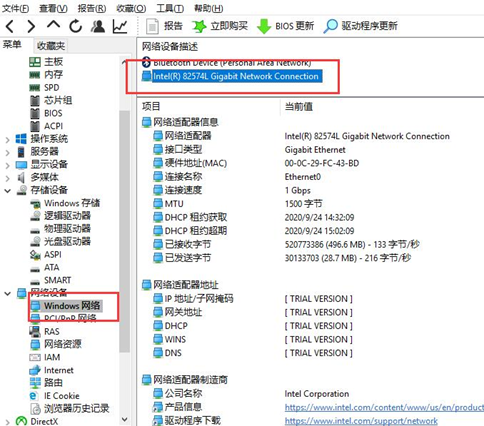
Task: Click the 当前值 column header
Action: (x=299, y=107)
